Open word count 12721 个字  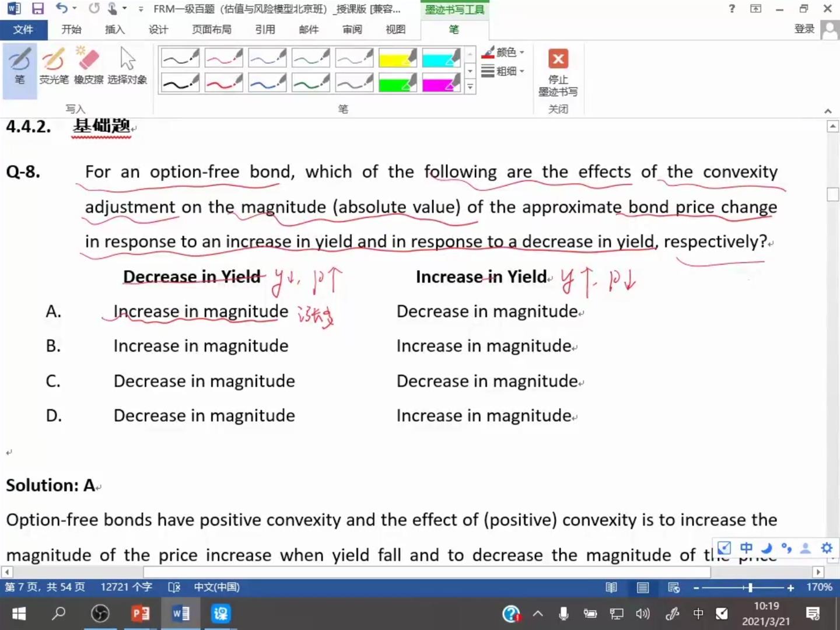click(x=126, y=587)
